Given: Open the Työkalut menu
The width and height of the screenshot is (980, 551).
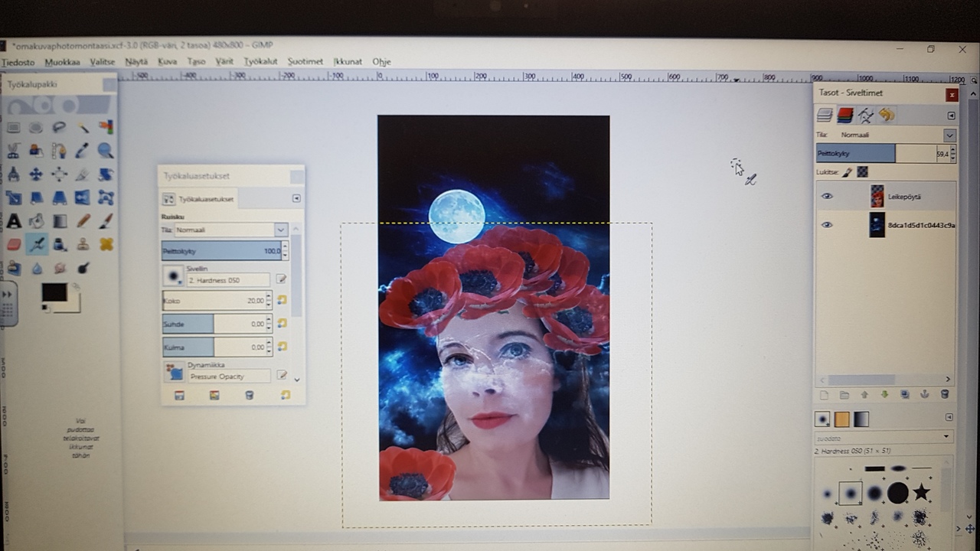Looking at the screenshot, I should point(260,61).
